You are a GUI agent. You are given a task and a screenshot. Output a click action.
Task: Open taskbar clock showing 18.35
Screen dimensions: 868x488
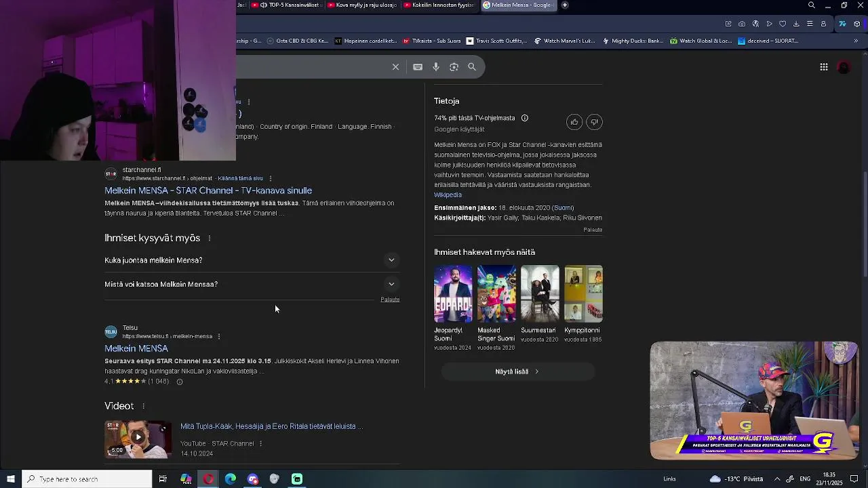click(x=829, y=479)
